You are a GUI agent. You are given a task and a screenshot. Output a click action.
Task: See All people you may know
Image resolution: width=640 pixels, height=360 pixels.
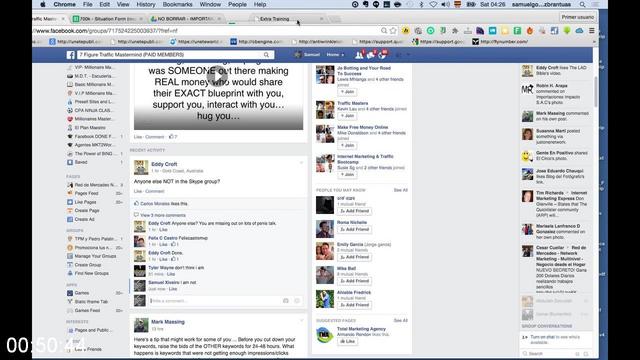click(400, 190)
